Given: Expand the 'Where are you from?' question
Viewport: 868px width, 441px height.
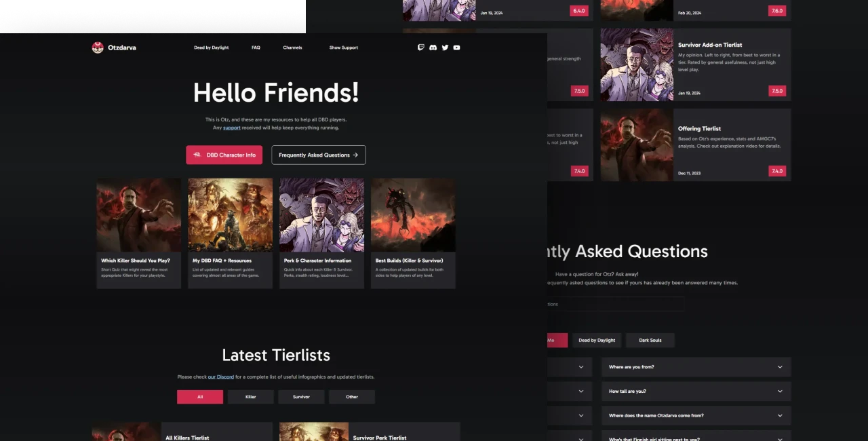Looking at the screenshot, I should click(x=696, y=367).
